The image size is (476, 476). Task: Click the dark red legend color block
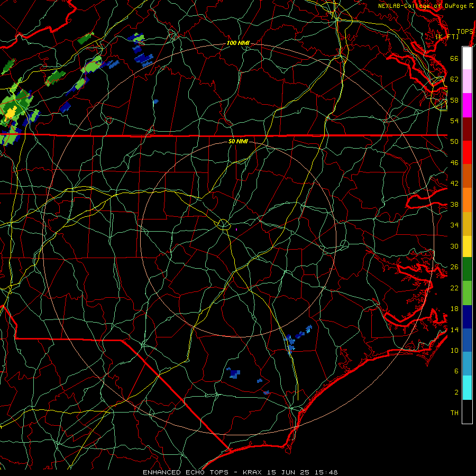(467, 129)
